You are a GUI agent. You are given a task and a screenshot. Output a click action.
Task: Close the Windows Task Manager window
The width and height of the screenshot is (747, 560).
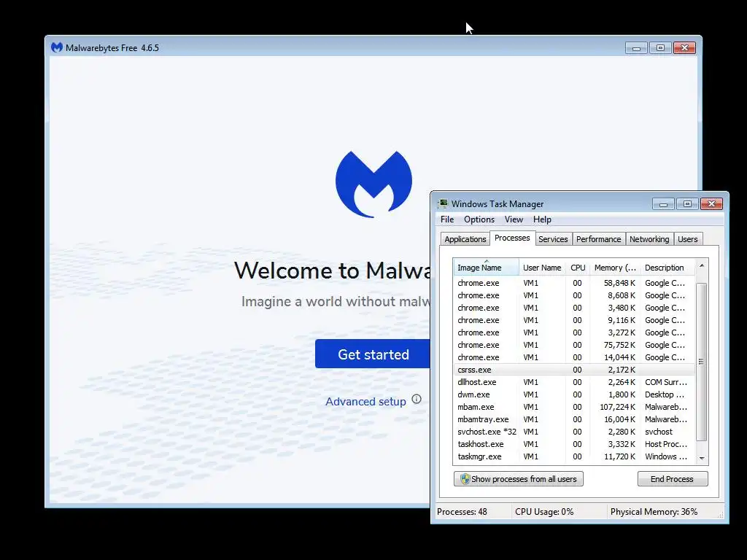pos(712,204)
